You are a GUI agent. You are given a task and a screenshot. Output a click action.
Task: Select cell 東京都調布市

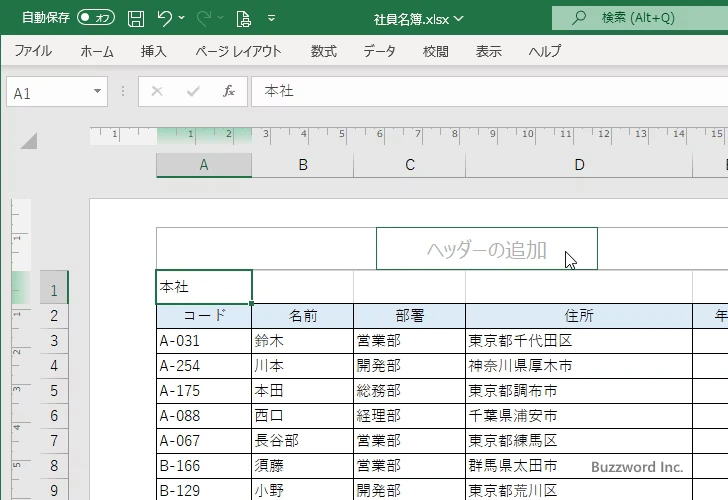pyautogui.click(x=579, y=391)
